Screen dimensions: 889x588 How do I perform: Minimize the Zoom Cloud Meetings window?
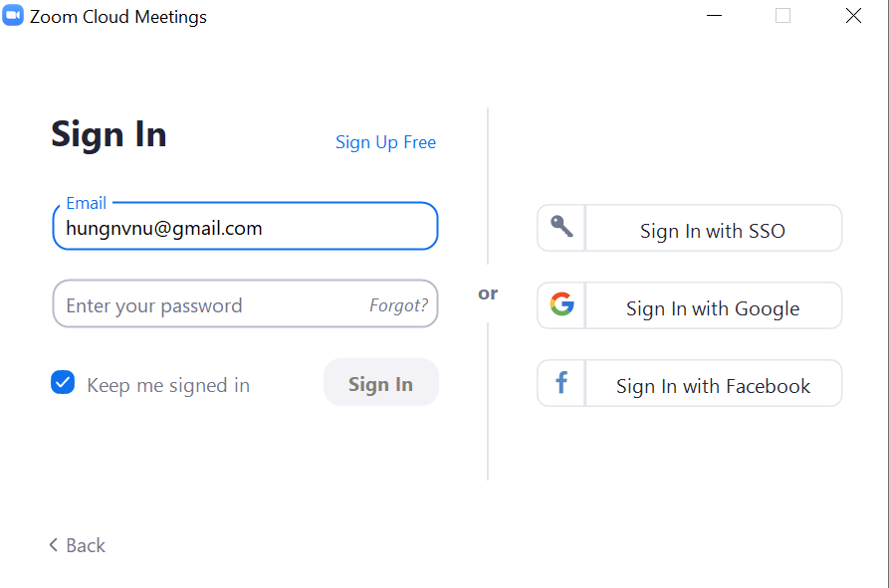pyautogui.click(x=714, y=16)
